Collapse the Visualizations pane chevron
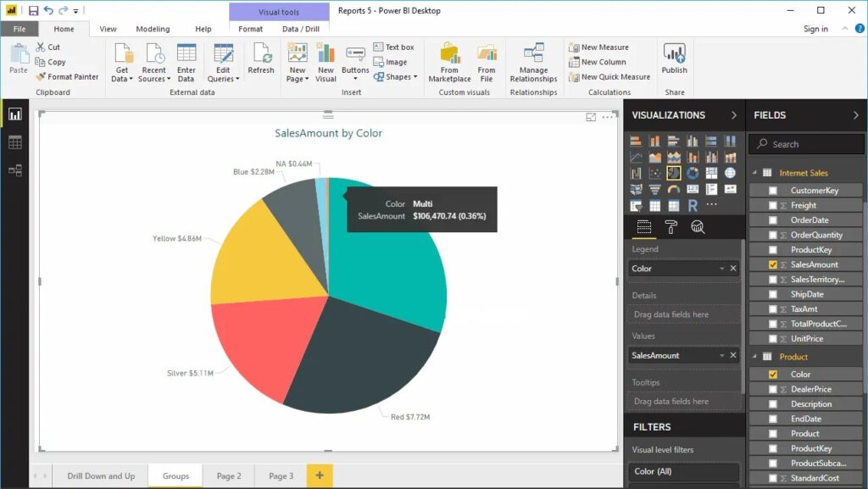The height and width of the screenshot is (489, 868). (x=734, y=115)
